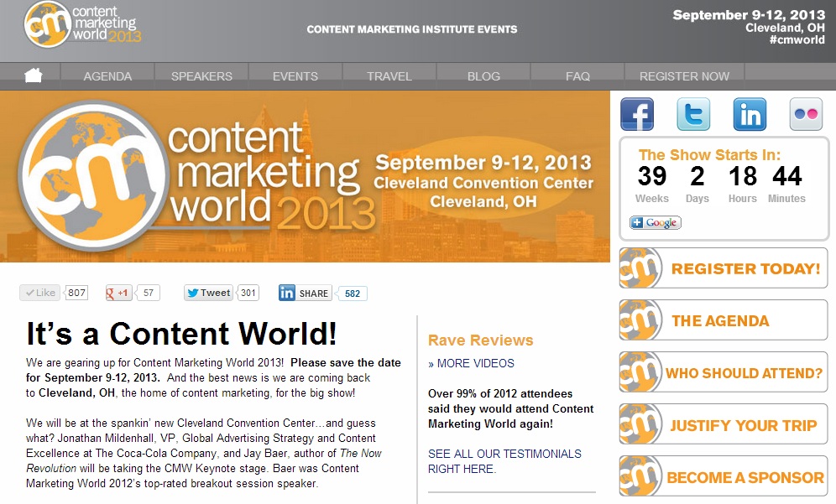Screen dimensions: 836x504
Task: Open the Twitter bird icon
Action: [x=693, y=114]
